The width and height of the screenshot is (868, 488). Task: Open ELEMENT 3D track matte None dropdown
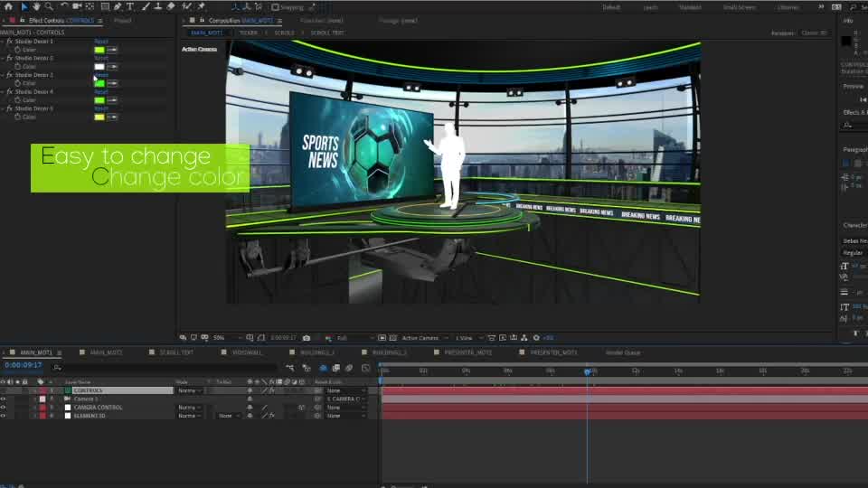tap(227, 416)
